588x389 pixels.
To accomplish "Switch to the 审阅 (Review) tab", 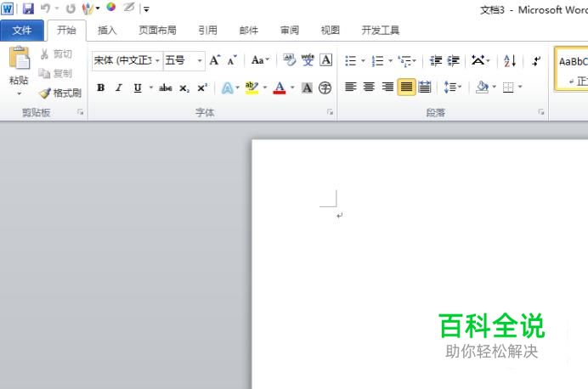I will coord(290,30).
